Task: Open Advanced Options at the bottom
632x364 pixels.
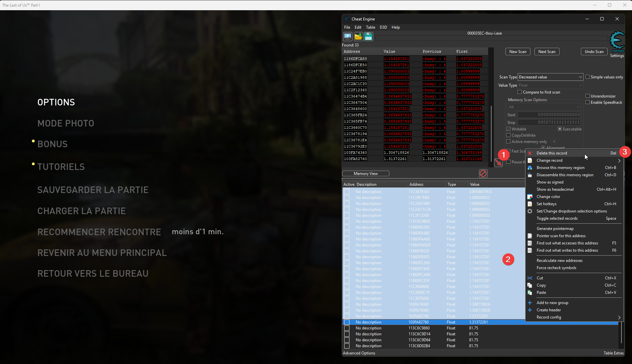Action: (359, 353)
